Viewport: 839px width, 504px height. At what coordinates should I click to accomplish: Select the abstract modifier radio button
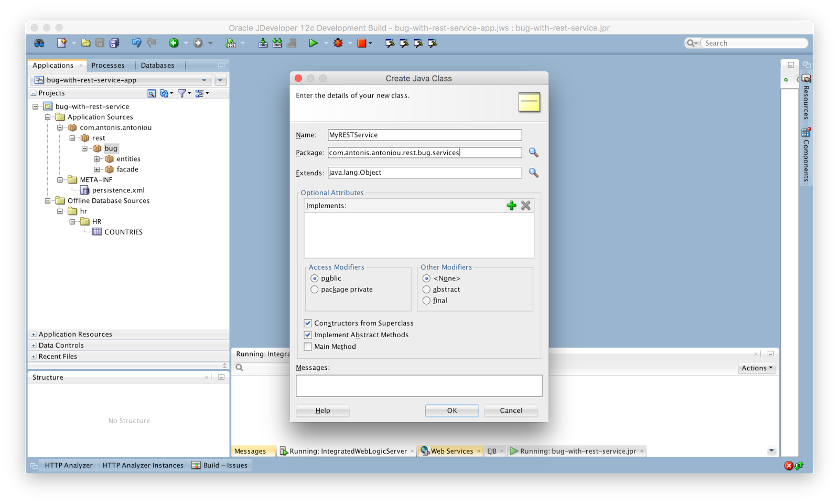[426, 289]
